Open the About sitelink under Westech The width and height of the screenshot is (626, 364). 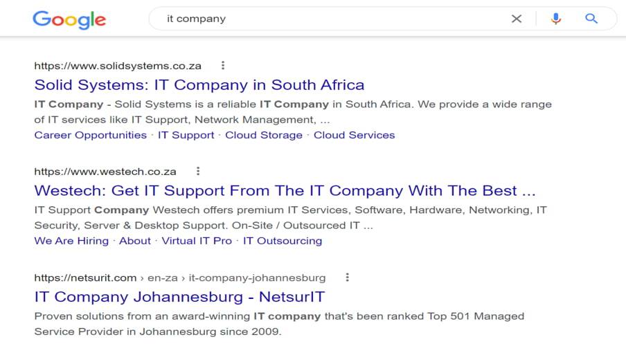point(135,241)
